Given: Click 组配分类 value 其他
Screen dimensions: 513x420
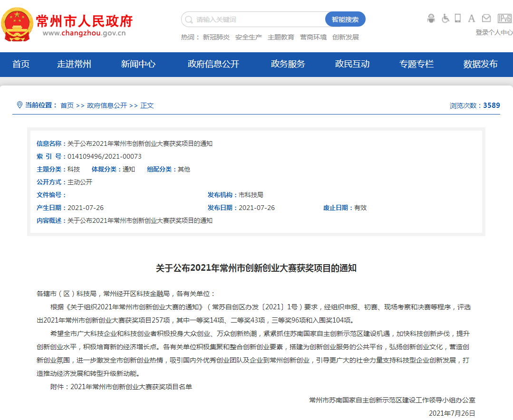Looking at the screenshot, I should point(184,169).
